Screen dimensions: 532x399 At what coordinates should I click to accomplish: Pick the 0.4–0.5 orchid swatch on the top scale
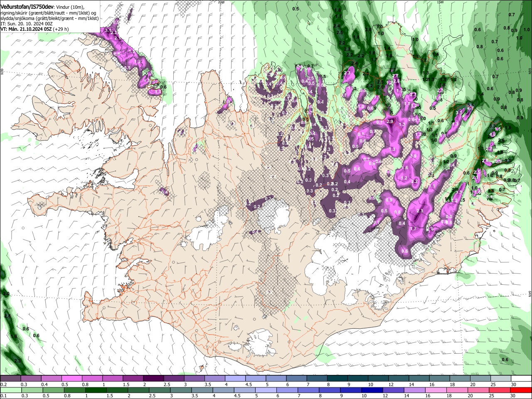51,379
